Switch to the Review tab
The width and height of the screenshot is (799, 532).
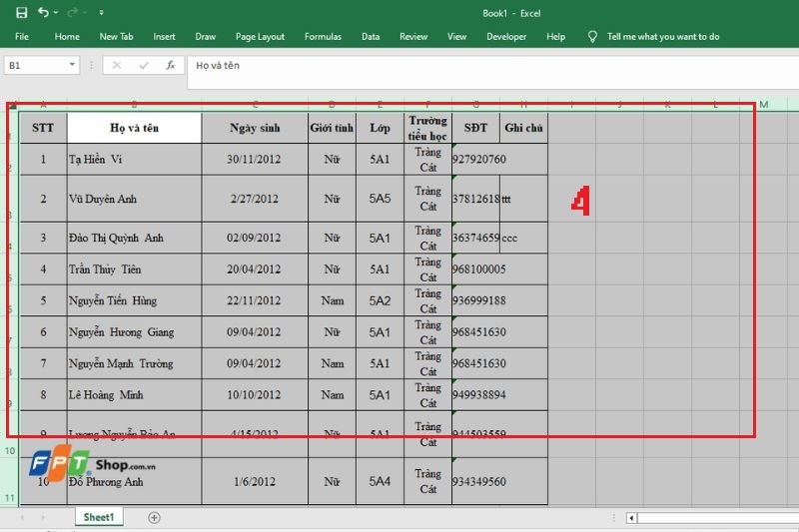(413, 37)
